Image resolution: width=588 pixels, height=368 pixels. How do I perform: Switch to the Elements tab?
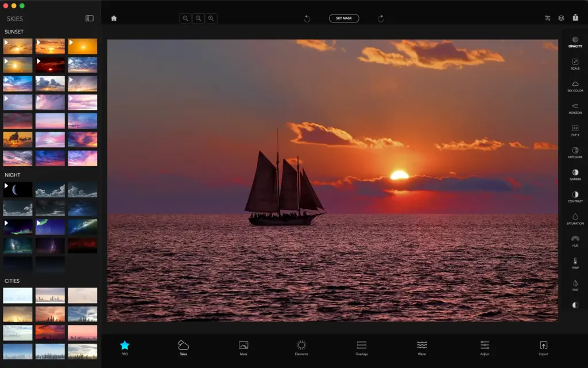[x=301, y=347]
